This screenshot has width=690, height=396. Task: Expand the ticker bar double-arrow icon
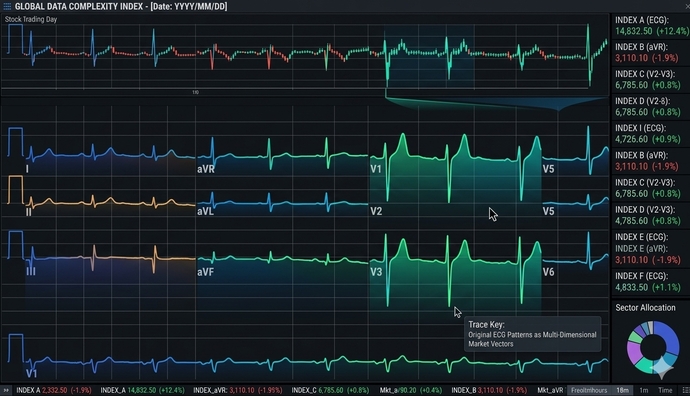tap(6, 390)
